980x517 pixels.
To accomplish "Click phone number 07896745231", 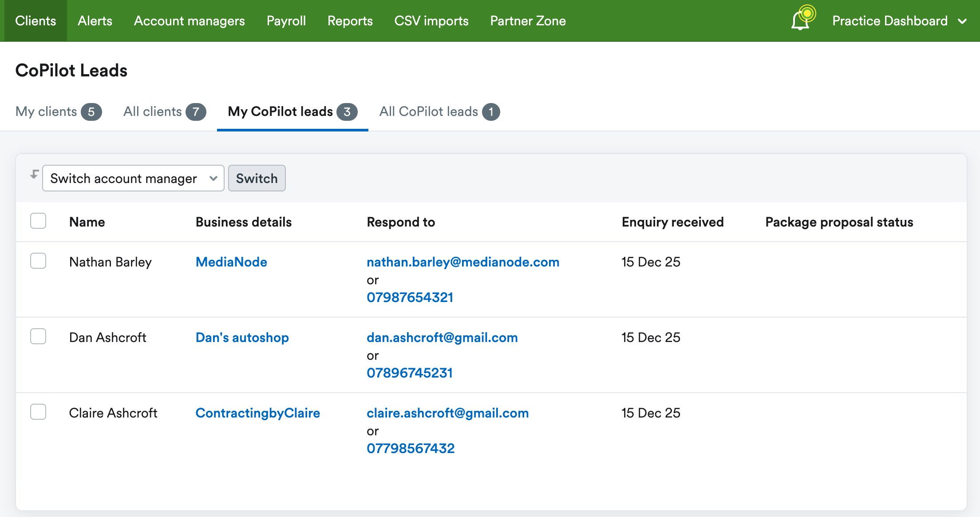I will (x=410, y=373).
